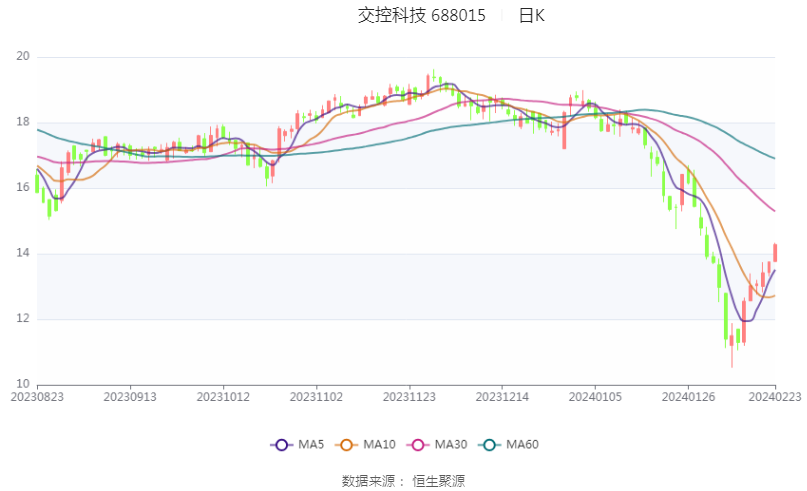Hide the MA60 series via its label
The image size is (807, 491).
522,445
